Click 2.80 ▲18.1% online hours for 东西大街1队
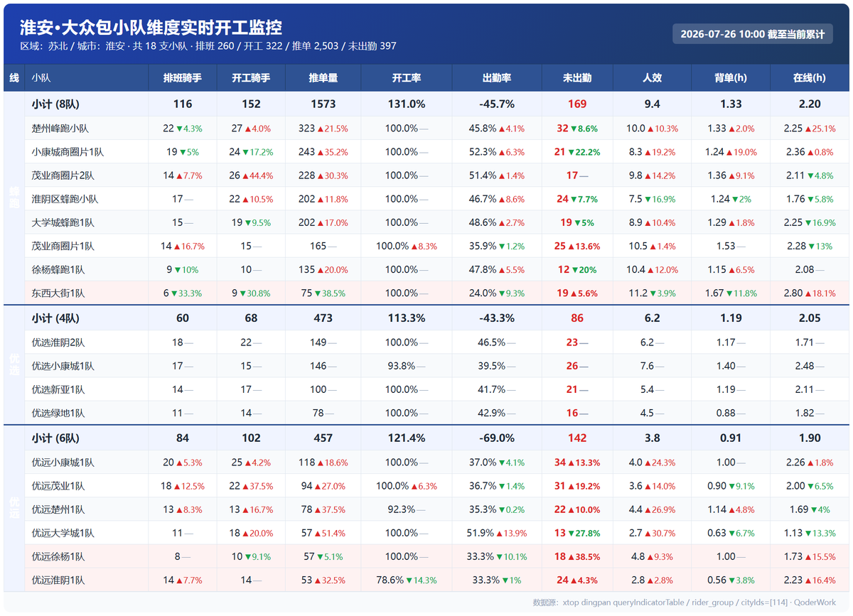Viewport: 853px width, 616px height. point(810,293)
